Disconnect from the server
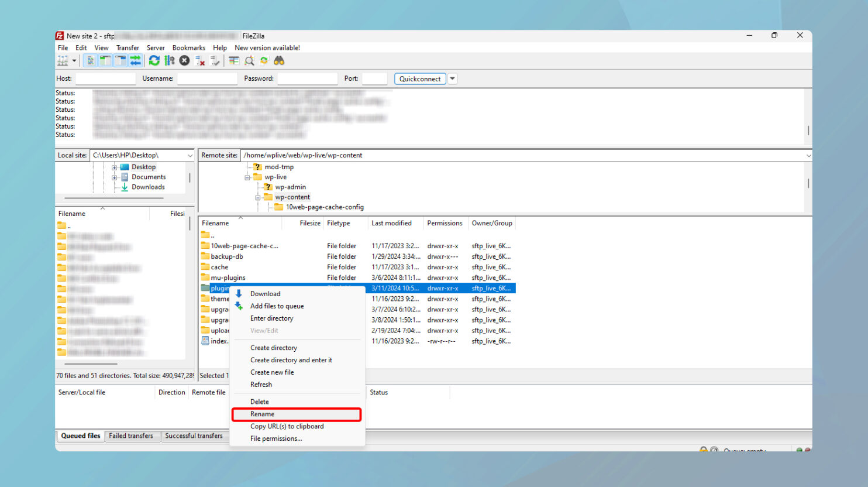This screenshot has height=487, width=868. (x=199, y=60)
